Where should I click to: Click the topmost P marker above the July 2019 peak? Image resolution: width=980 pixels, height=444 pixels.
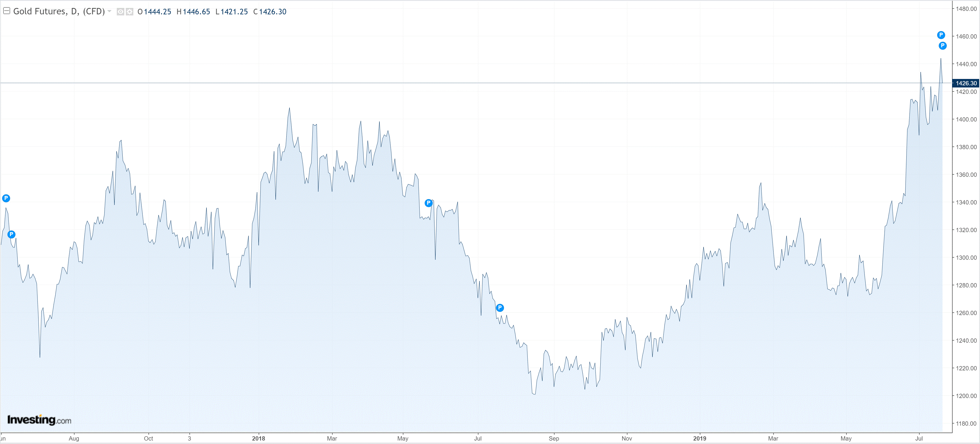(x=941, y=35)
